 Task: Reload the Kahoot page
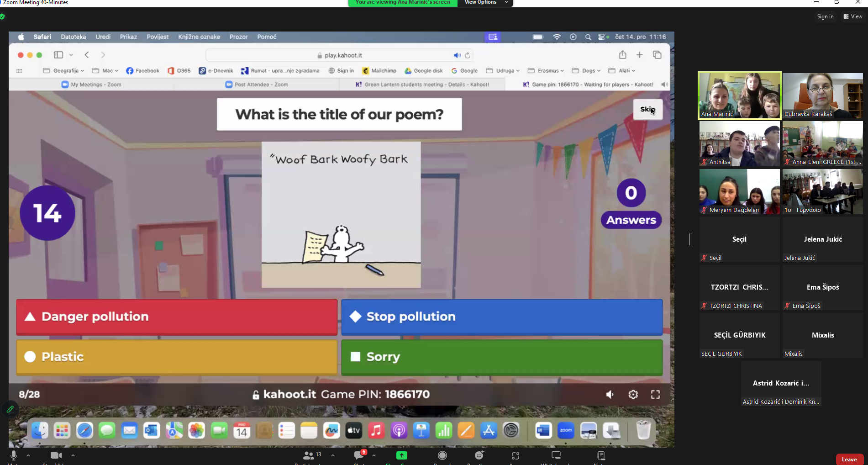click(468, 55)
